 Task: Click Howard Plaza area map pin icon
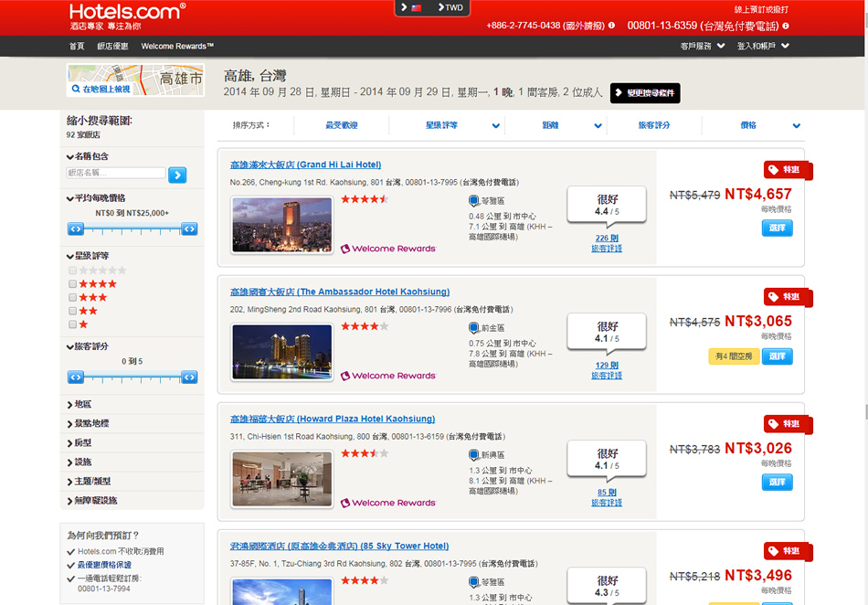click(474, 455)
